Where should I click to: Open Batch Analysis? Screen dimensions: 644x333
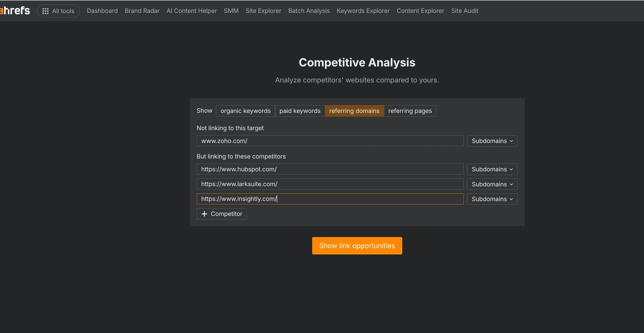pos(309,11)
